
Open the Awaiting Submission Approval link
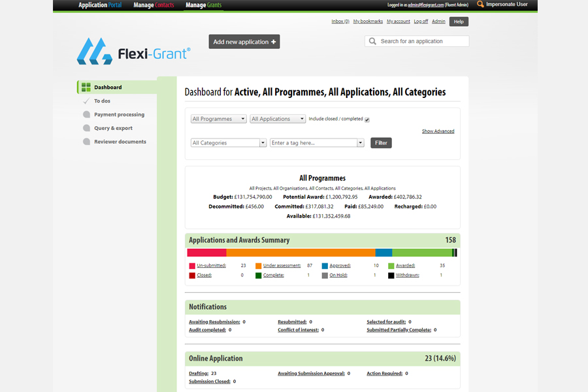311,374
